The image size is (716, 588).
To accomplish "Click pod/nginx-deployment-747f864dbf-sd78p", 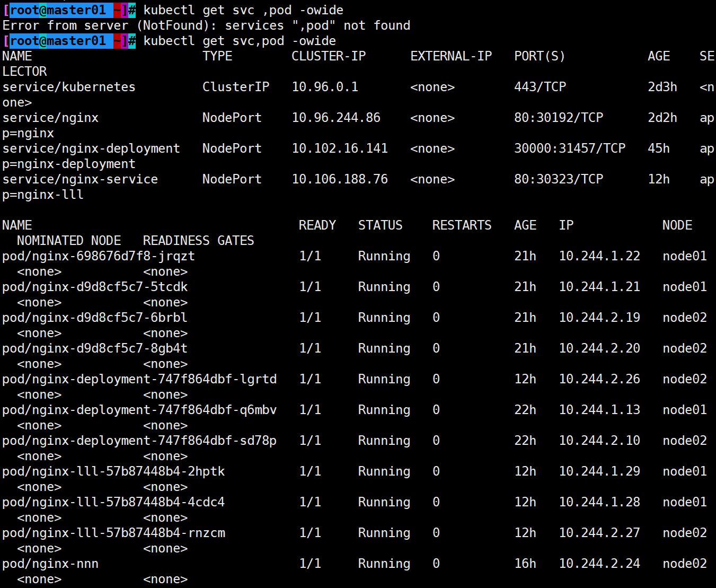I will 139,441.
